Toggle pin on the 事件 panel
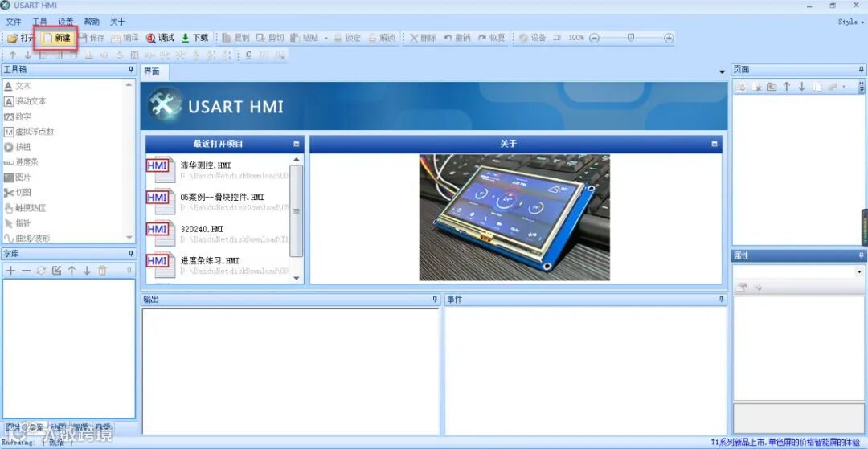Image resolution: width=868 pixels, height=449 pixels. [721, 299]
